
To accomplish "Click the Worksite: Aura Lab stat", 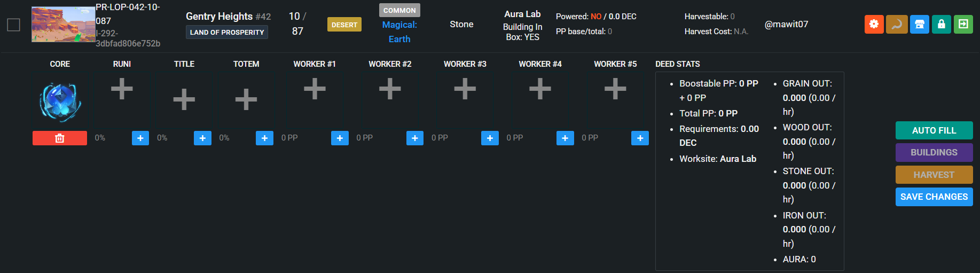I will 718,159.
